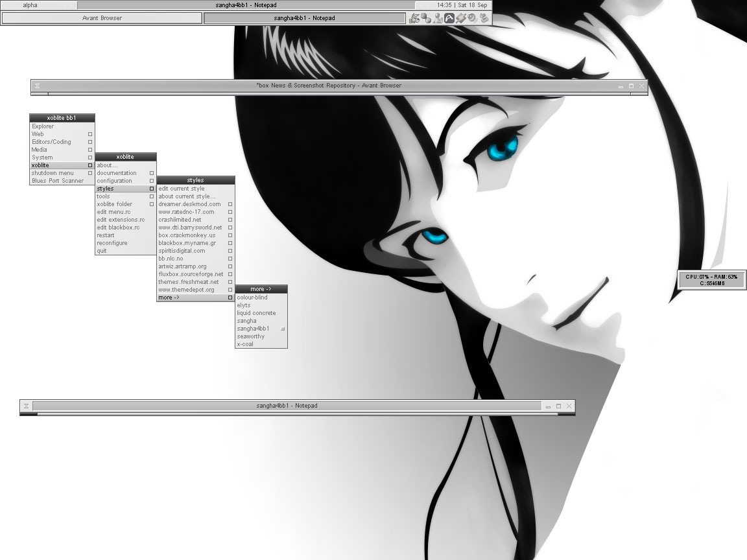Screen dimensions: 747x560
Task: Open the www.themedepot.org styles folder
Action: pyautogui.click(x=196, y=290)
